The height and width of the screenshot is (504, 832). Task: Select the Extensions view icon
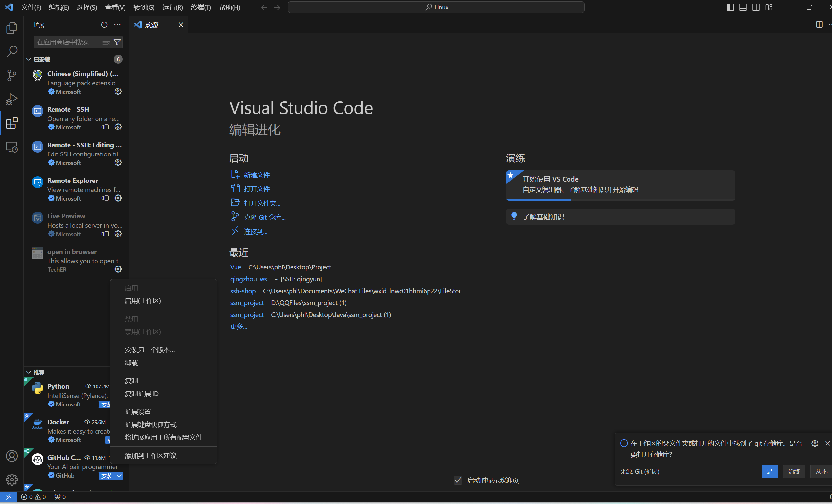(12, 123)
